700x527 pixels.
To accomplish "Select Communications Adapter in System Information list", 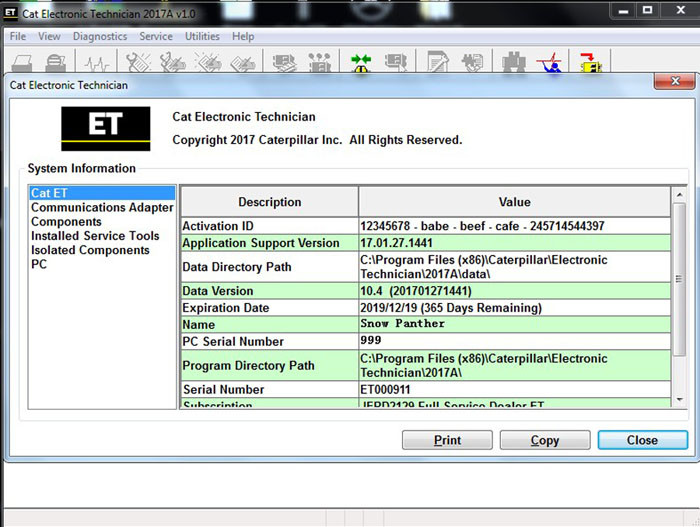I will [102, 208].
